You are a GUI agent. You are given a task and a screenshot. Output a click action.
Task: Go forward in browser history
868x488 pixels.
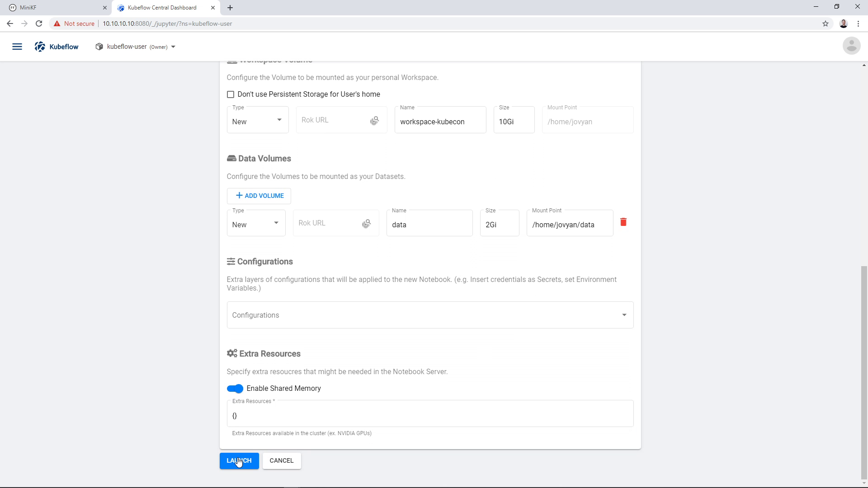click(24, 23)
